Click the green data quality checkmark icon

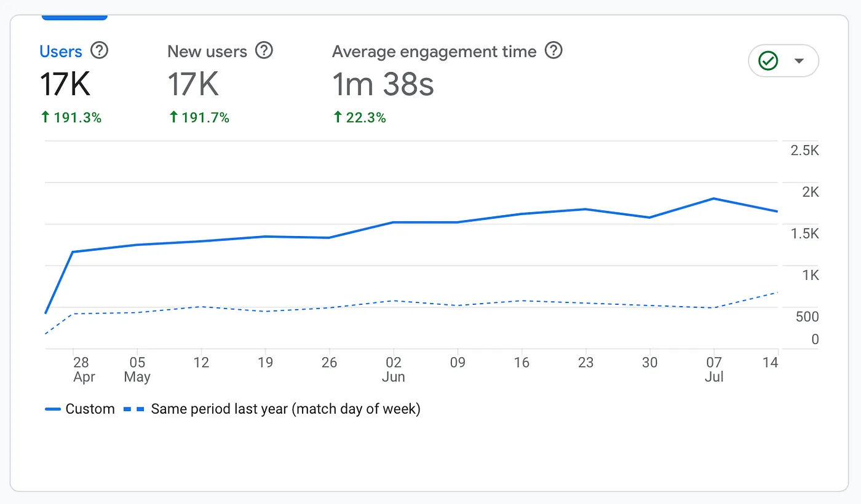click(769, 61)
